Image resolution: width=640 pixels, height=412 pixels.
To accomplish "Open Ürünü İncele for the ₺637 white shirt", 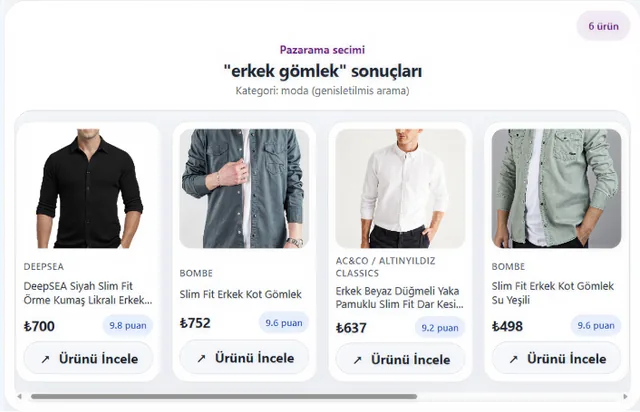I will [x=400, y=359].
